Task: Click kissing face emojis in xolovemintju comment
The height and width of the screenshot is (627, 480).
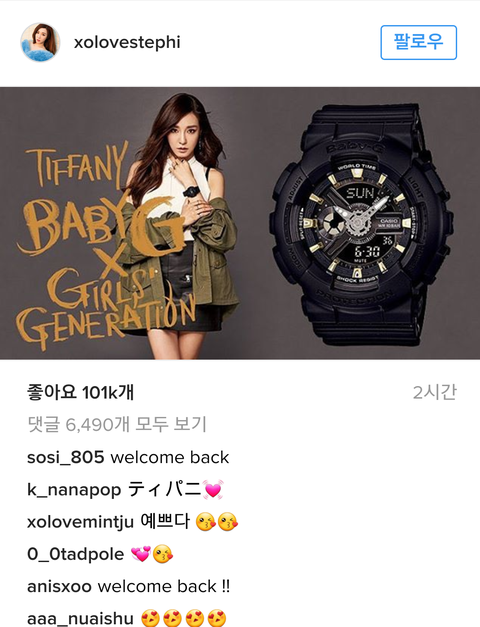Action: pos(217,522)
